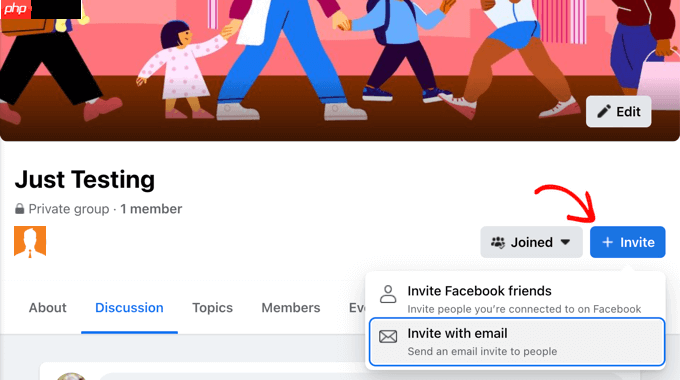Viewport: 680px width, 380px height.
Task: Click the php logo in corner
Action: point(16,9)
